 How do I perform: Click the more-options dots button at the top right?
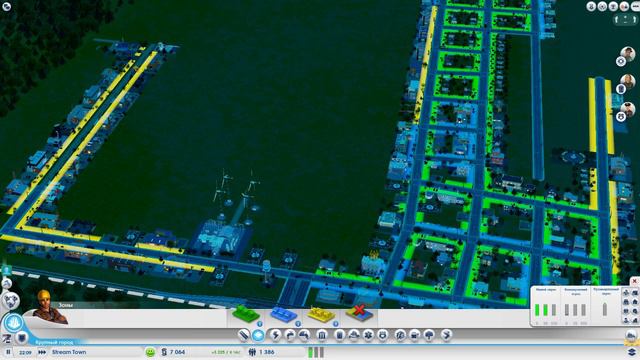pyautogui.click(x=636, y=7)
